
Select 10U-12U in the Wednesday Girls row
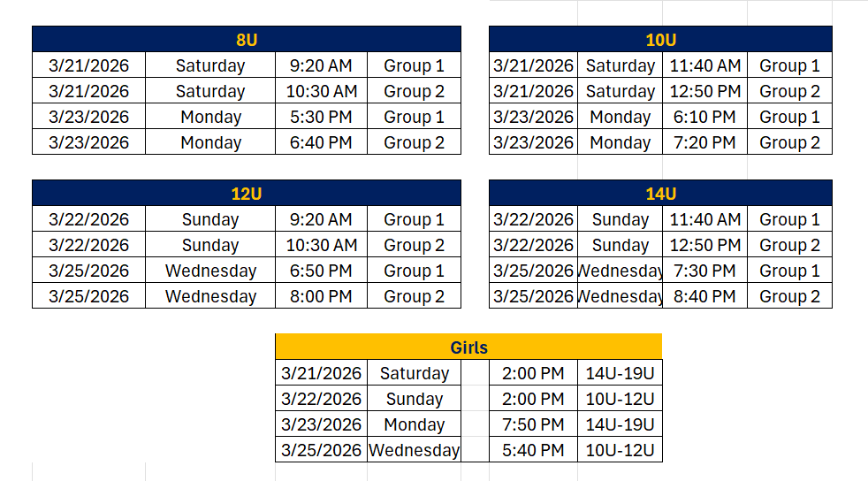[x=620, y=450]
